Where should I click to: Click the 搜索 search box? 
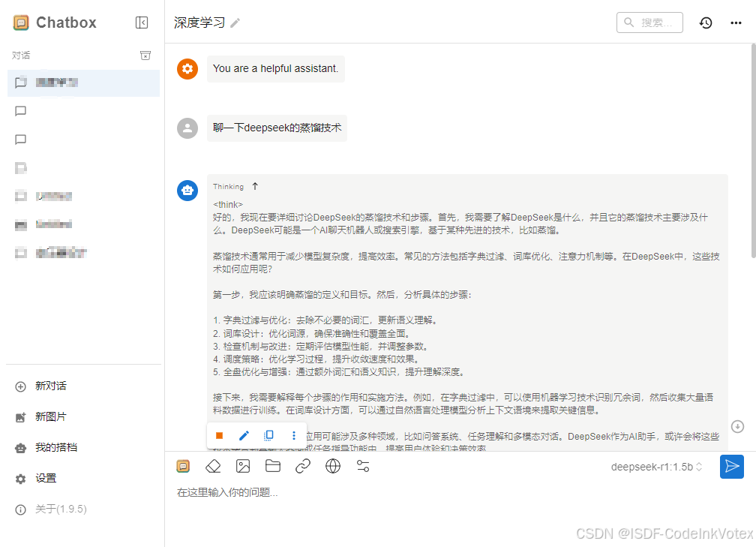pos(649,23)
